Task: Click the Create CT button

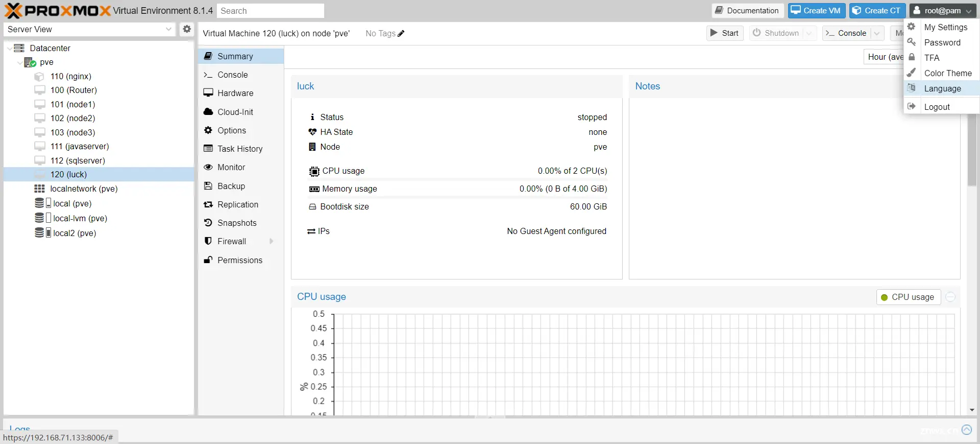Action: (x=877, y=11)
